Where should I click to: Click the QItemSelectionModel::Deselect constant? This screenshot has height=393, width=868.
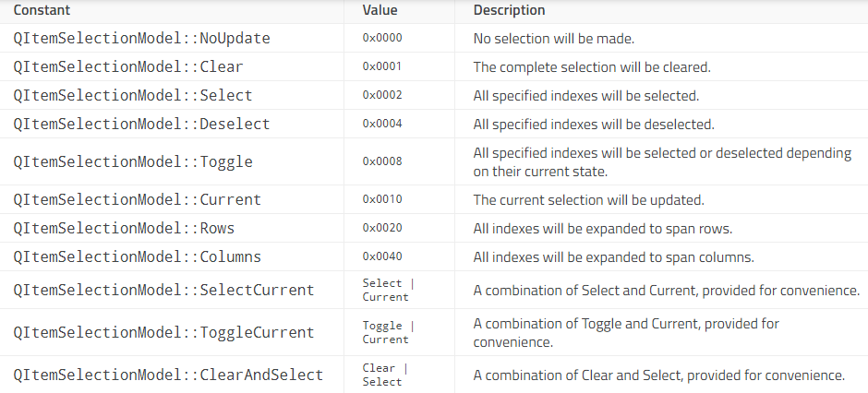click(x=141, y=125)
